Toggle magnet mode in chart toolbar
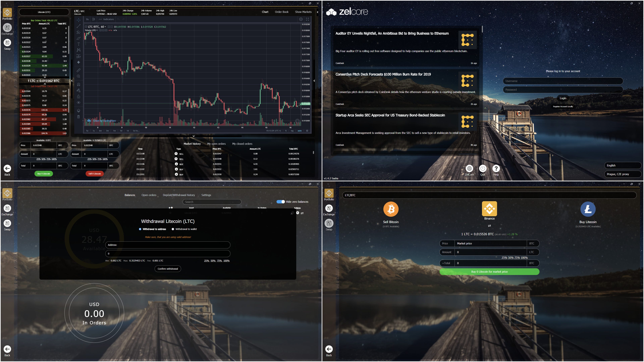Viewport: 644px width, 362px height. (x=78, y=84)
